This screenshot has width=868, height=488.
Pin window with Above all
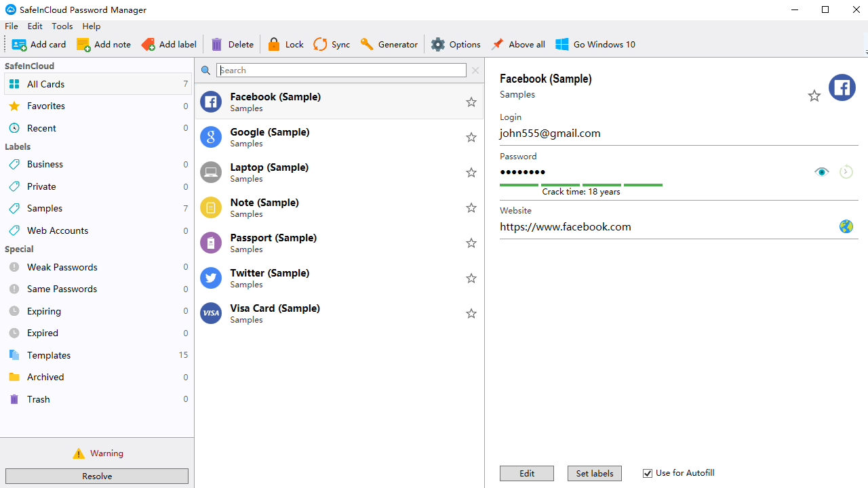(x=498, y=45)
